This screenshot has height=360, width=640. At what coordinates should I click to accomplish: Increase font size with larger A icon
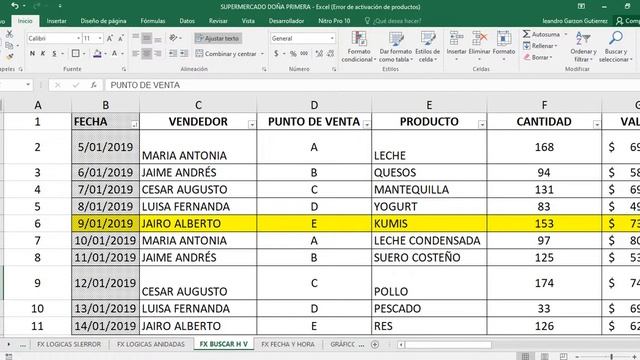pos(110,38)
